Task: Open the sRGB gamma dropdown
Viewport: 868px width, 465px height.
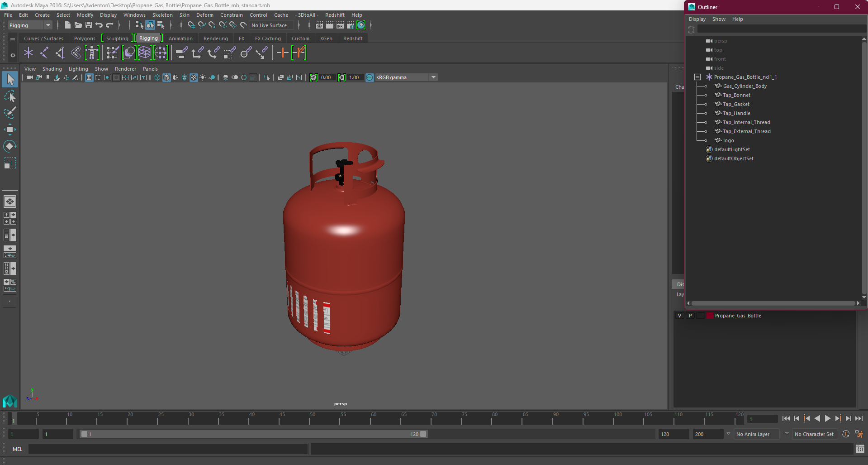Action: click(x=406, y=77)
